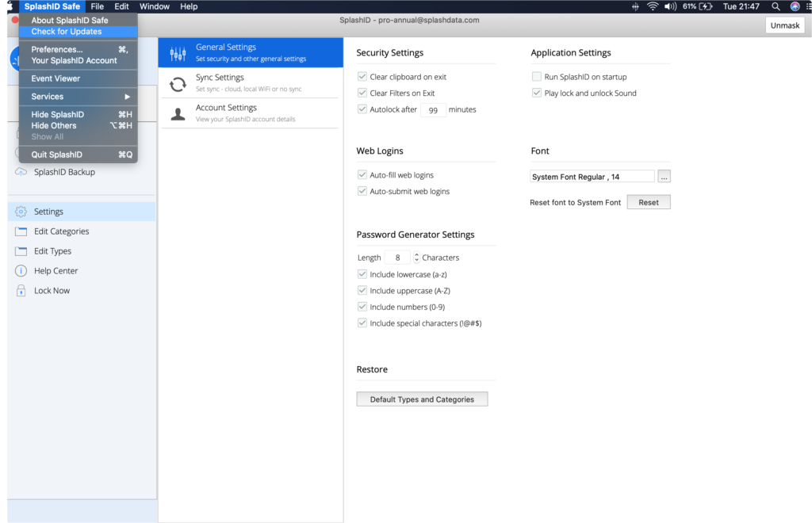Click the Account Settings person icon
Image resolution: width=812 pixels, height=523 pixels.
click(178, 113)
